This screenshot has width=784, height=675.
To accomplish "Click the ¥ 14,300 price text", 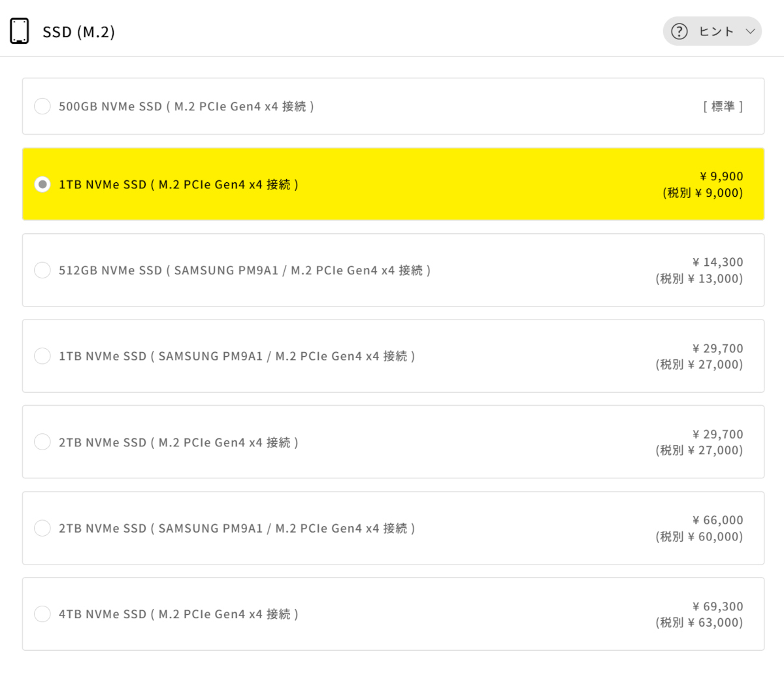I will [x=717, y=262].
